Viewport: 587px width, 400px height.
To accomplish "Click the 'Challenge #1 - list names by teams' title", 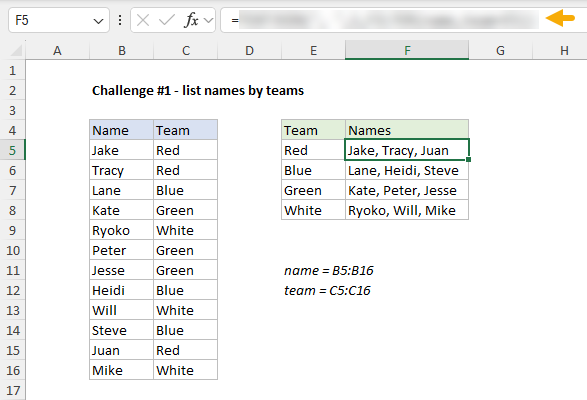I will (198, 91).
